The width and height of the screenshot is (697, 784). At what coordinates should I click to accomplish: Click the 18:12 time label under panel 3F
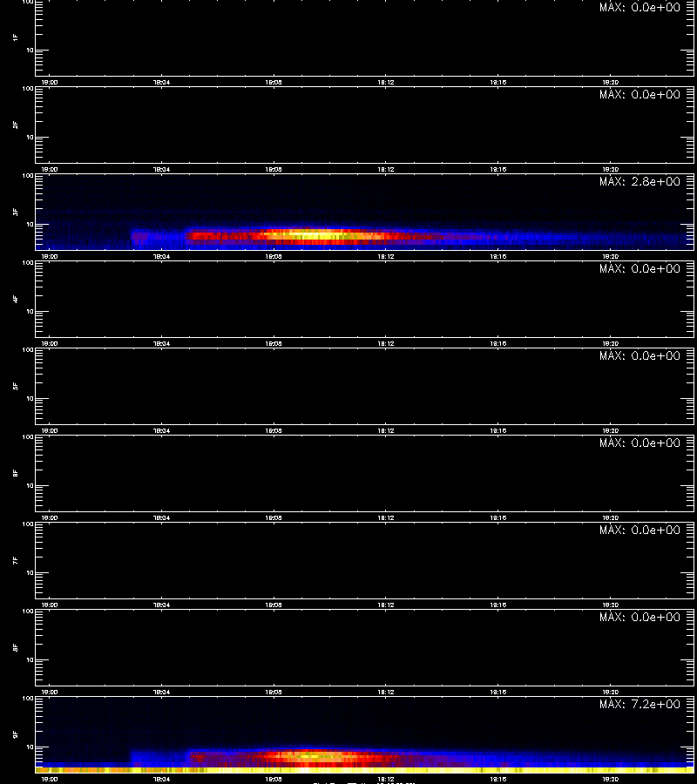[385, 256]
